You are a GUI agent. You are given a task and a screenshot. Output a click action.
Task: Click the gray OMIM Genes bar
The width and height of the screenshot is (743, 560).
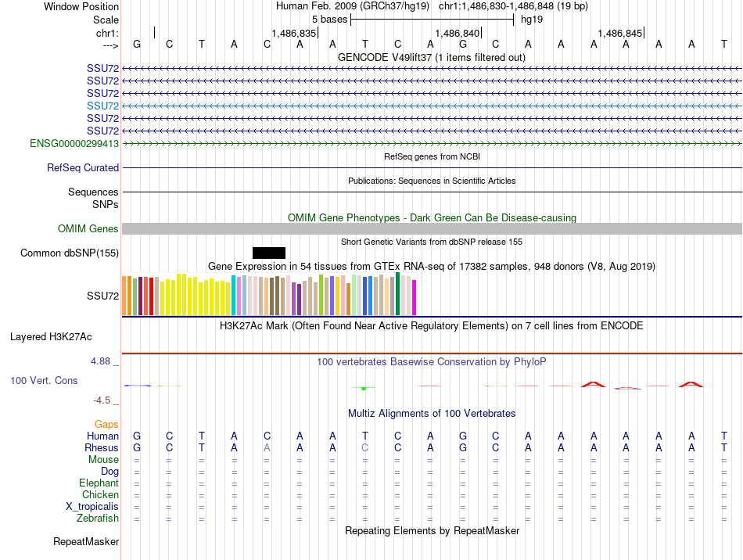coord(433,229)
